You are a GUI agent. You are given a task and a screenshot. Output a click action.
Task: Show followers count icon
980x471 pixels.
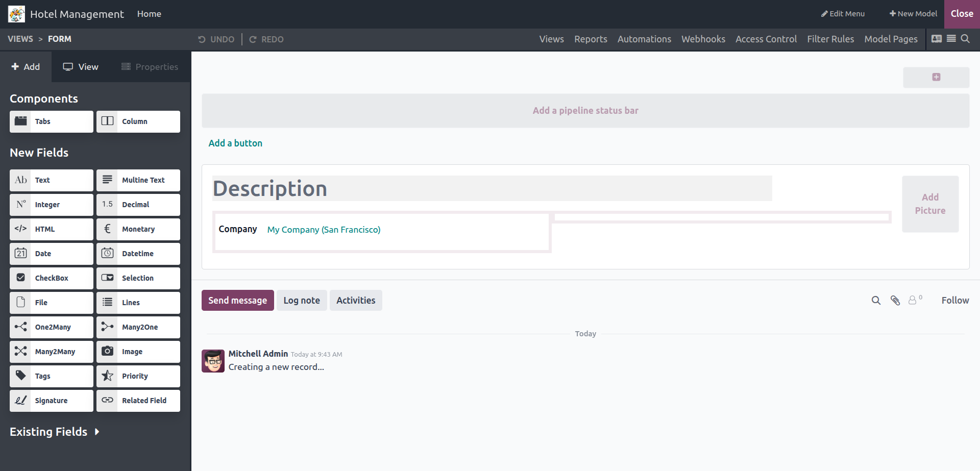click(x=915, y=300)
